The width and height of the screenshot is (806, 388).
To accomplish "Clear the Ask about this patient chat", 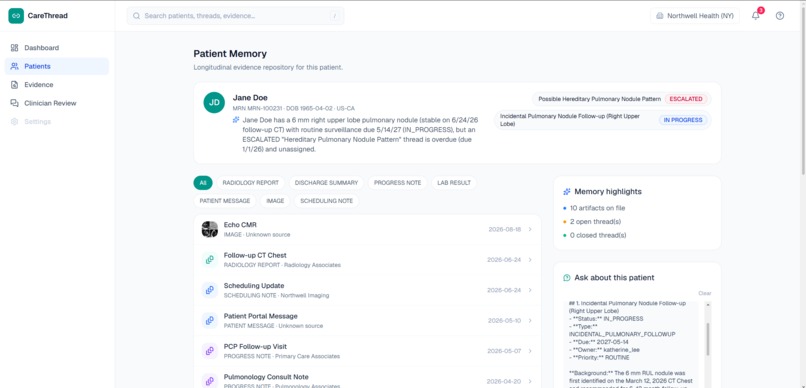I will [705, 293].
